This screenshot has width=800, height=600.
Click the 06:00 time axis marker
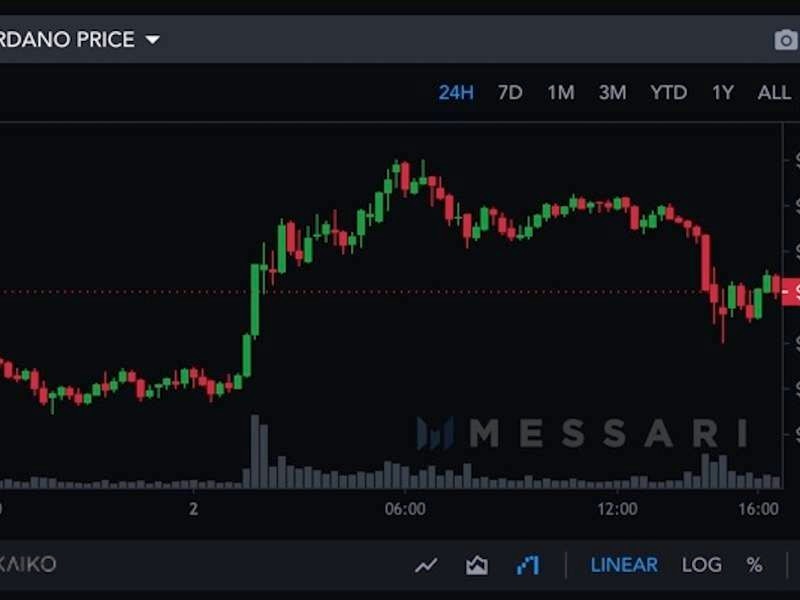click(405, 508)
